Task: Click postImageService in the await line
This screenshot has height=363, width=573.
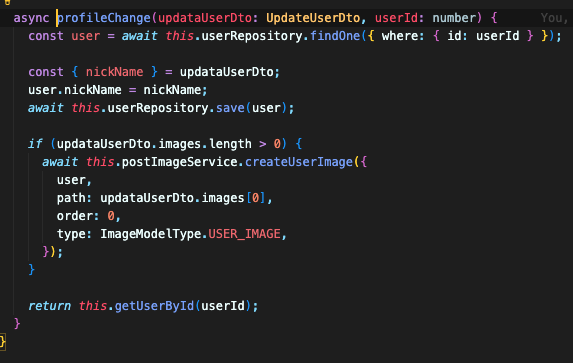Action: click(179, 162)
